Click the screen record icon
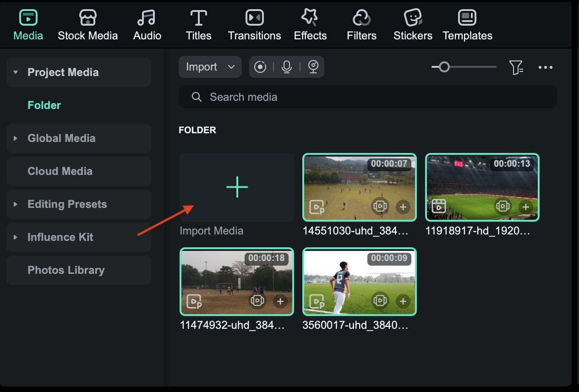The height and width of the screenshot is (392, 579). click(x=260, y=67)
